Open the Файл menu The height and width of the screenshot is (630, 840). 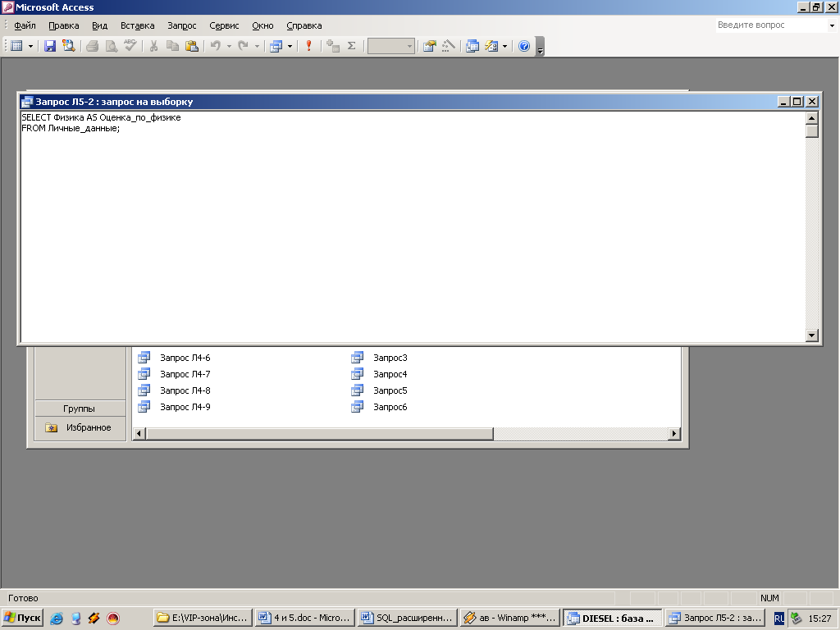(25, 25)
